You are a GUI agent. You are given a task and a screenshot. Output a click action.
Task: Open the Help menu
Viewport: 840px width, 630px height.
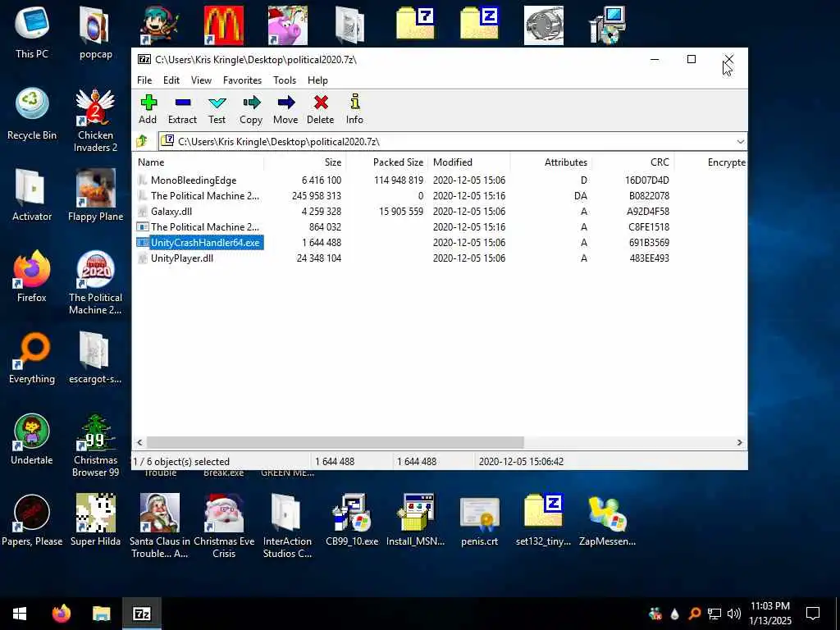point(317,80)
